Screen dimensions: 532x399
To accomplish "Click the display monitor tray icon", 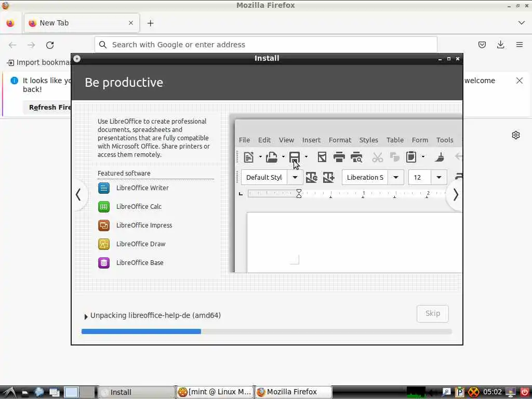I will pyautogui.click(x=510, y=393).
